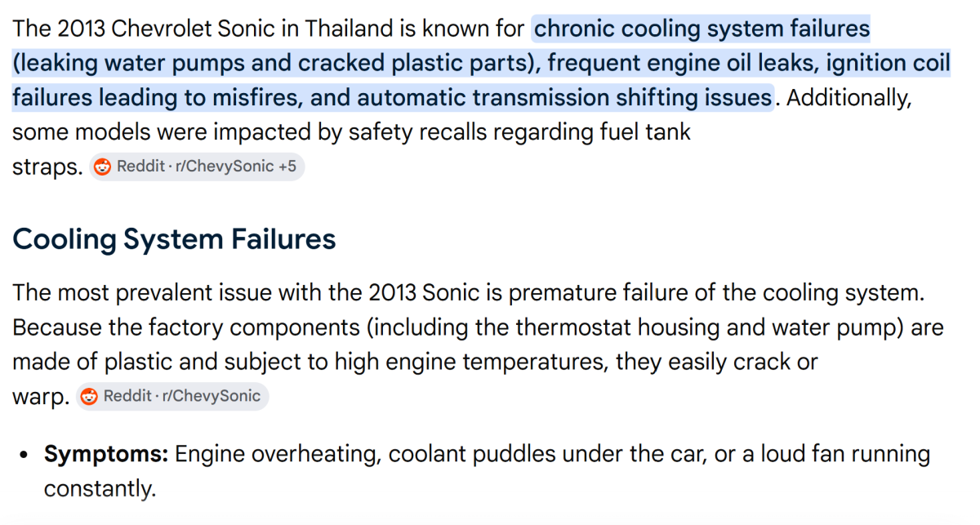The height and width of the screenshot is (525, 980).
Task: Click the Reddit logo in the +5 source chip
Action: click(x=103, y=167)
